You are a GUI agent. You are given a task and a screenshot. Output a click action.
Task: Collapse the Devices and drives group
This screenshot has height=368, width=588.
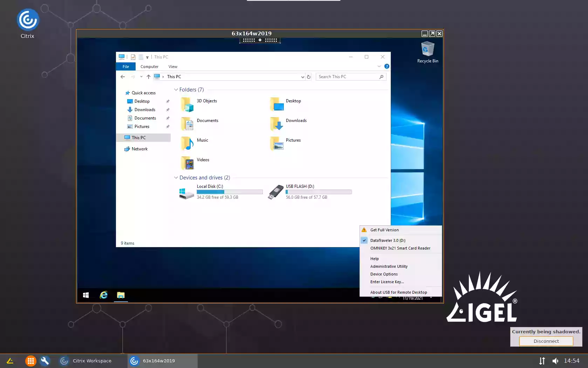[176, 178]
